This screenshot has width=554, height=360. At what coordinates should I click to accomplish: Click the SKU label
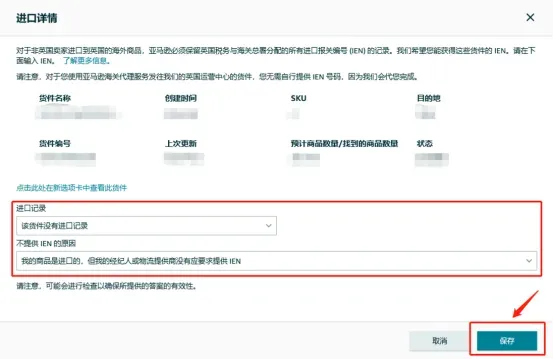299,98
